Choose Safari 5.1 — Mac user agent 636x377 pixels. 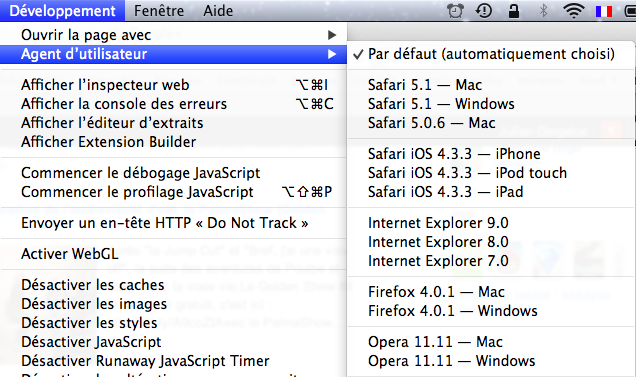491,85
